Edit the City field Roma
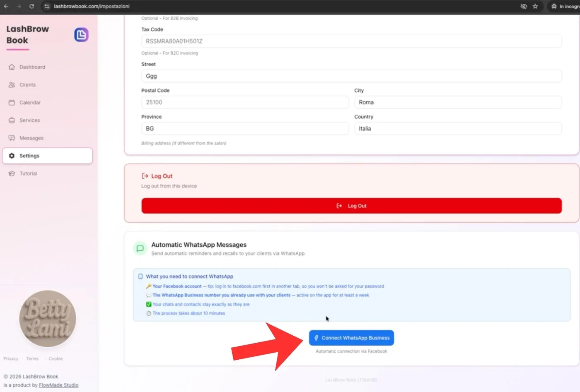Viewport: 580px width, 392px height. click(458, 102)
